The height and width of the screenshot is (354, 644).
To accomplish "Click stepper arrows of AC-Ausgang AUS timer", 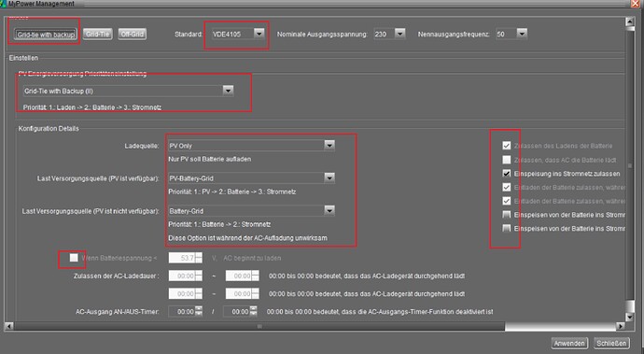I will (x=254, y=311).
